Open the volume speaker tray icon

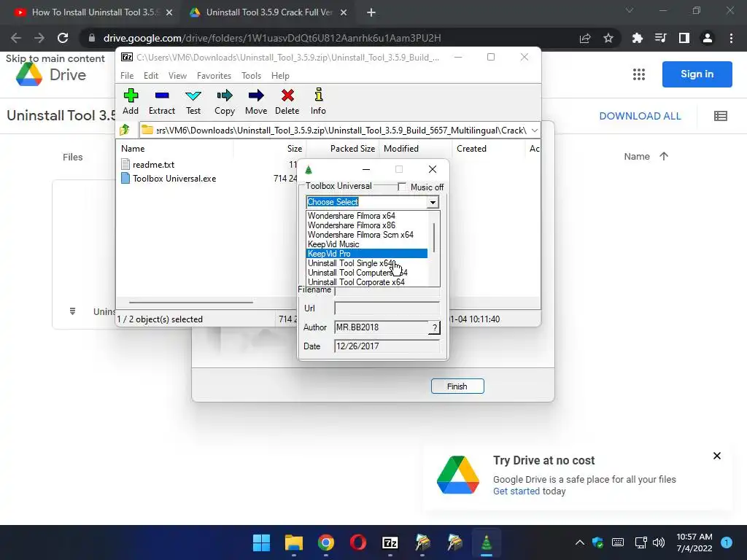(659, 542)
